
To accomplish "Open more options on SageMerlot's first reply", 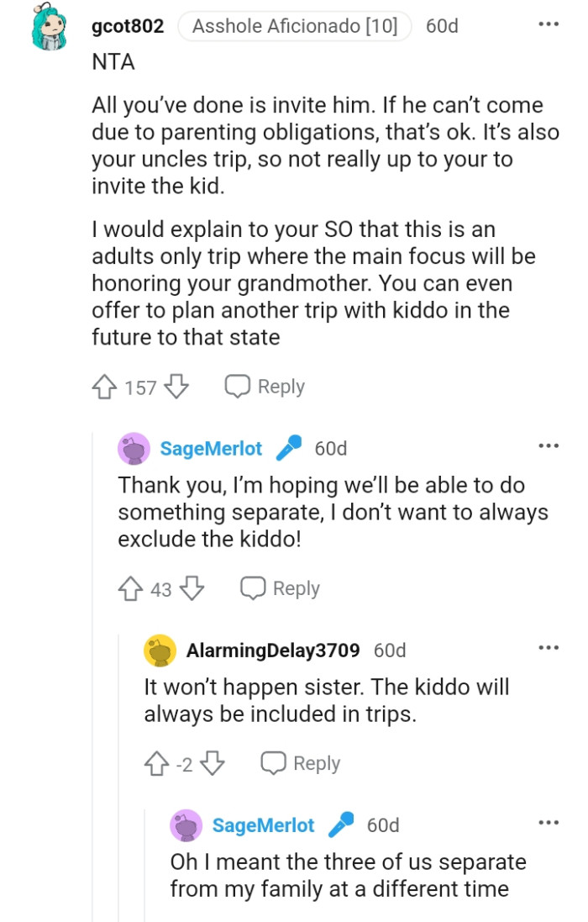I will [x=549, y=445].
